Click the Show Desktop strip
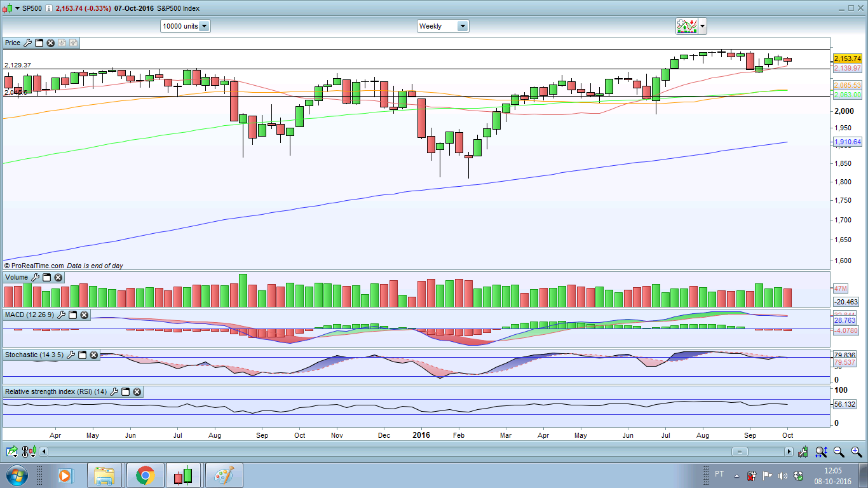Viewport: 868px width, 488px height. point(864,475)
